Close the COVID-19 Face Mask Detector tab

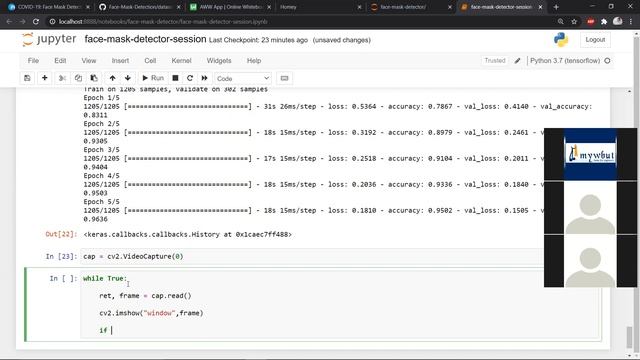click(x=88, y=7)
